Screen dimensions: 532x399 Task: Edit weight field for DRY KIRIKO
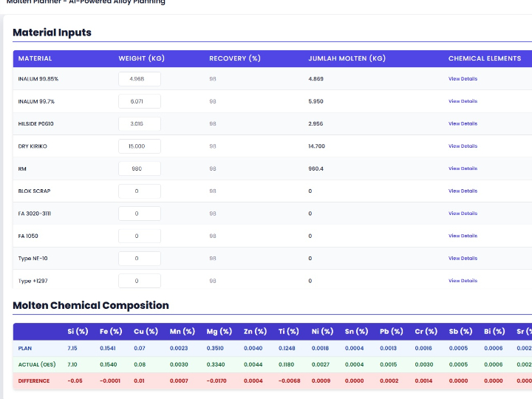[140, 146]
